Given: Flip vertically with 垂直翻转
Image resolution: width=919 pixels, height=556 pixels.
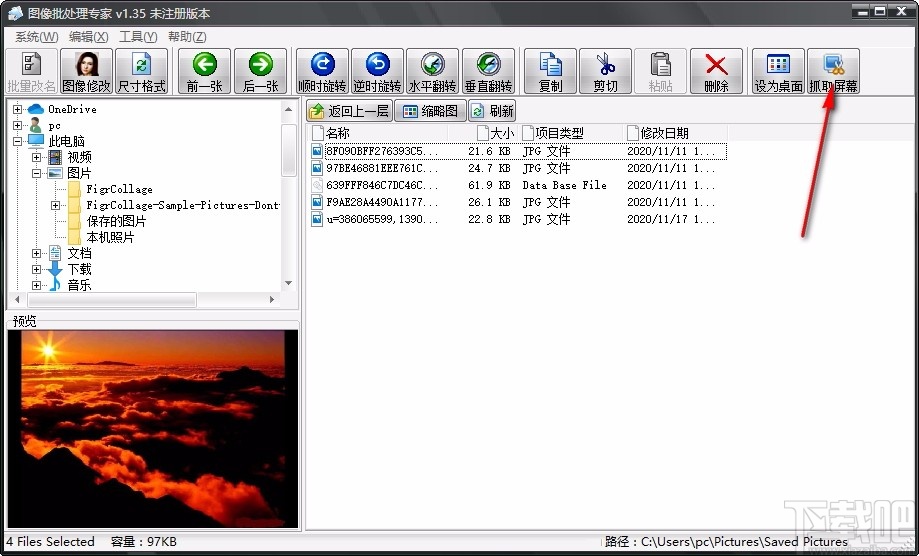Looking at the screenshot, I should point(488,71).
